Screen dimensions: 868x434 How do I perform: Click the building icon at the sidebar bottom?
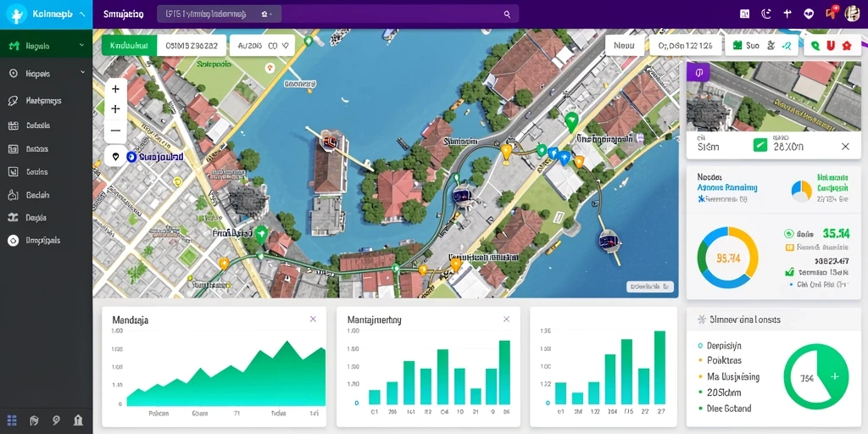click(78, 420)
